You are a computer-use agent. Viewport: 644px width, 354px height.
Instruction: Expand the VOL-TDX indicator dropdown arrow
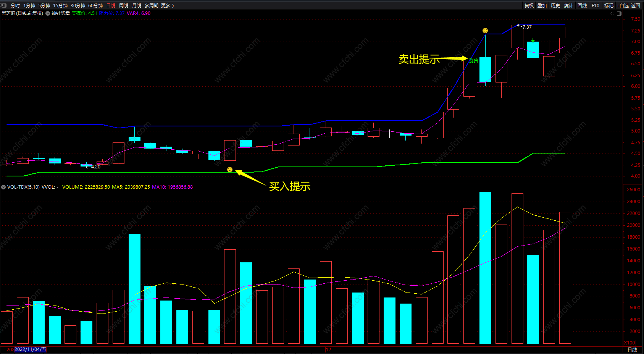pos(3,187)
